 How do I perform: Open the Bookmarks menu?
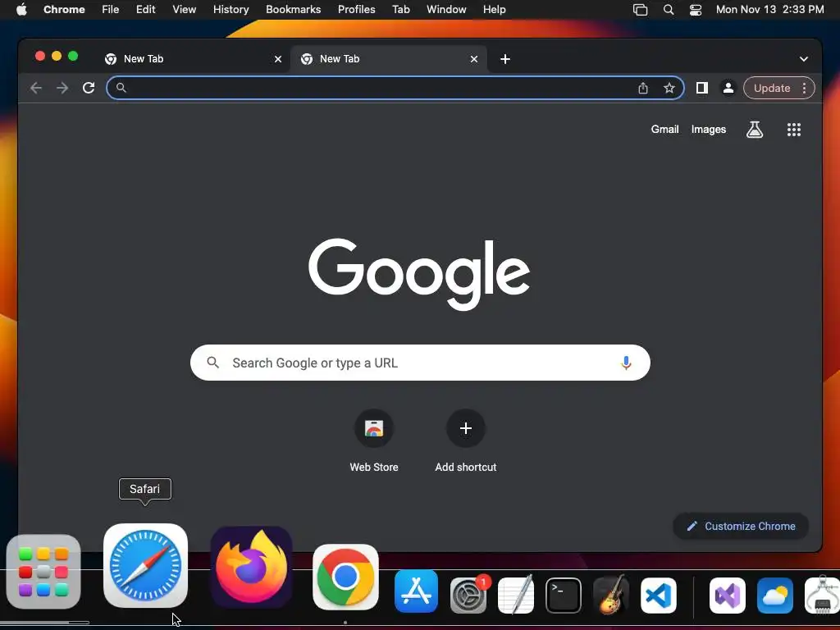293,10
